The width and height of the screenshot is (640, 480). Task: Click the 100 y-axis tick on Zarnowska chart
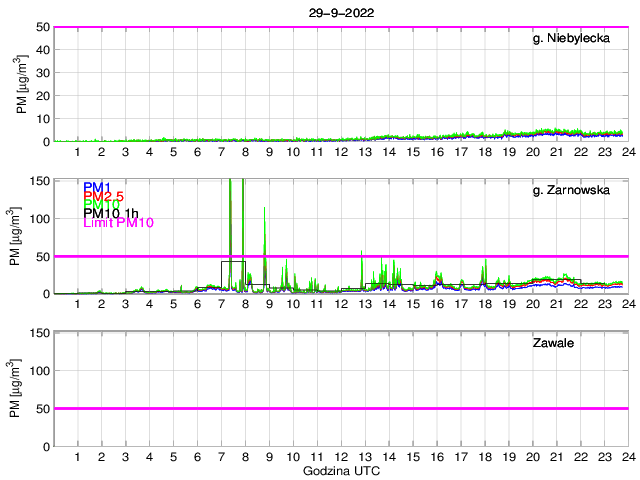[38, 218]
